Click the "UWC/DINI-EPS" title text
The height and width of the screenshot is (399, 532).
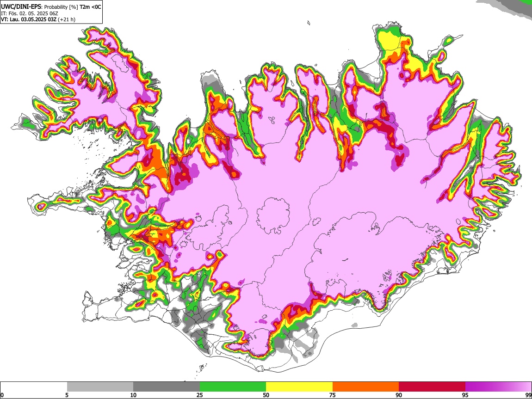pyautogui.click(x=20, y=7)
